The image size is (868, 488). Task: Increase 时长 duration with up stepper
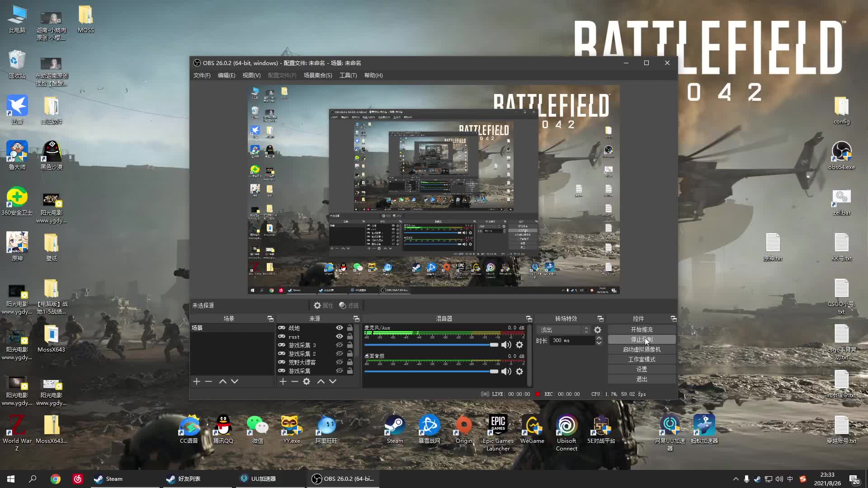599,338
